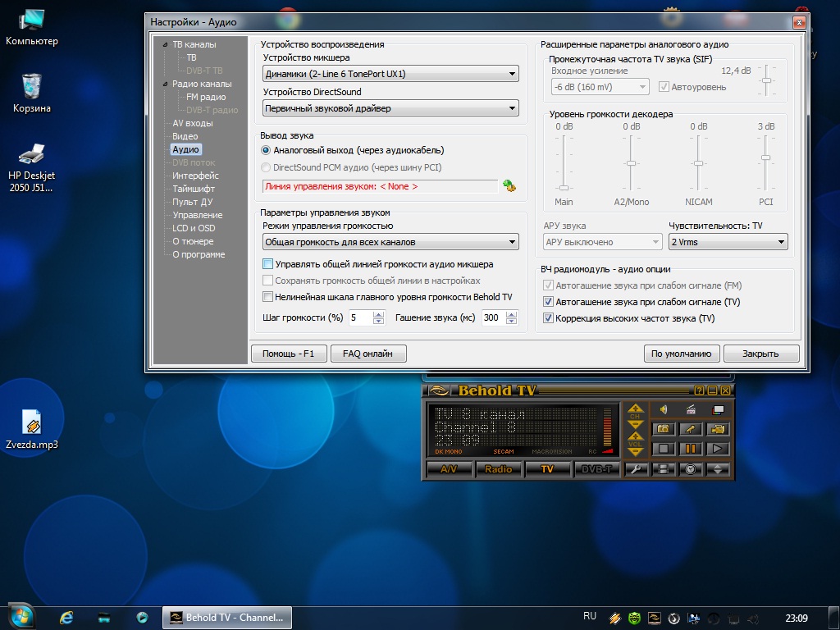The height and width of the screenshot is (630, 840).
Task: Click the filmstrip icon in Behold TV
Action: (664, 469)
